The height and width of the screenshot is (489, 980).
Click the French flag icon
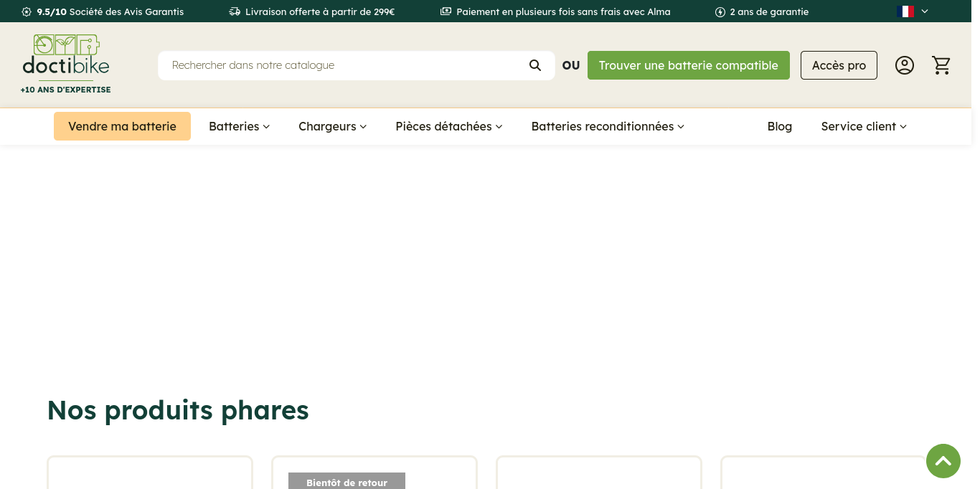(905, 11)
